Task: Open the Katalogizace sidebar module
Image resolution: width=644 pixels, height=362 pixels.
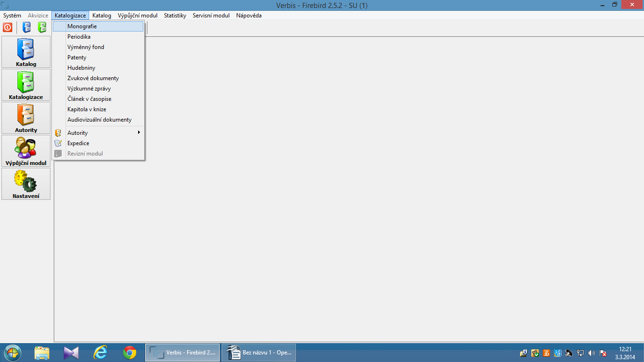Action: 26,85
